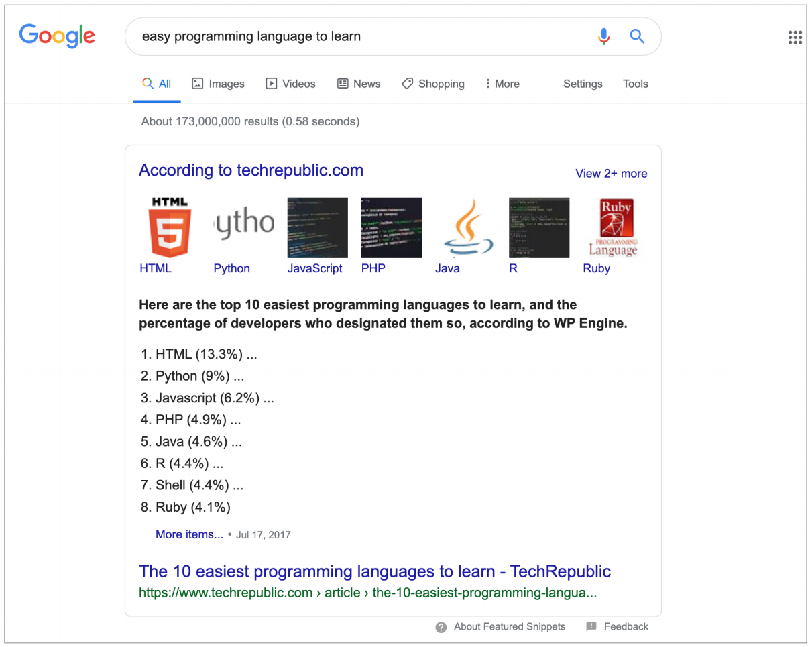Click the voice search microphone icon
The width and height of the screenshot is (812, 647).
[x=604, y=36]
